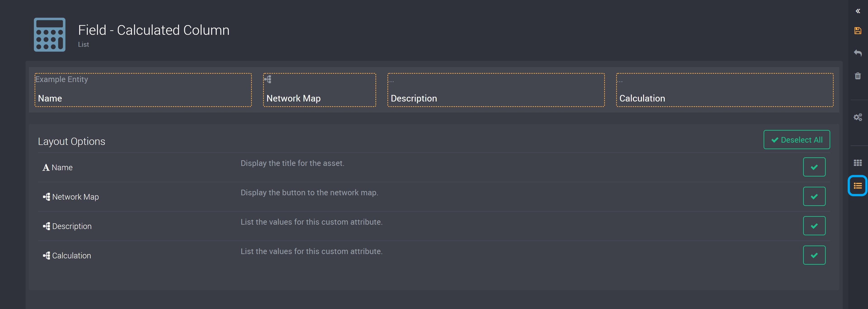Screen dimensions: 868x309
Task: Click the trash delete icon
Action: [858, 76]
